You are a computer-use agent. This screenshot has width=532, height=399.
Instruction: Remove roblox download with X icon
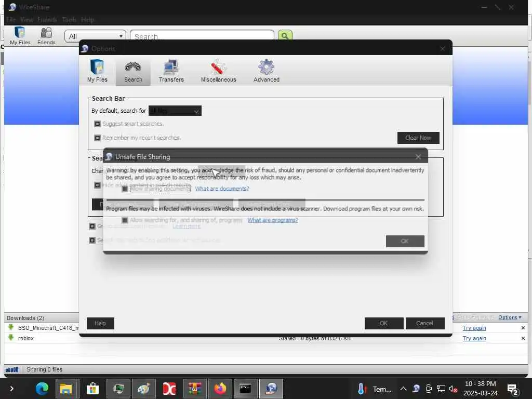coord(523,338)
